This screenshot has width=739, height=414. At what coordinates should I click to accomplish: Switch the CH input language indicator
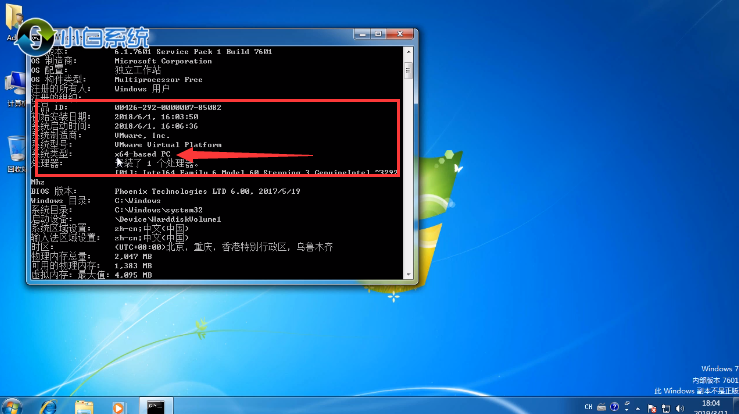[x=589, y=406]
